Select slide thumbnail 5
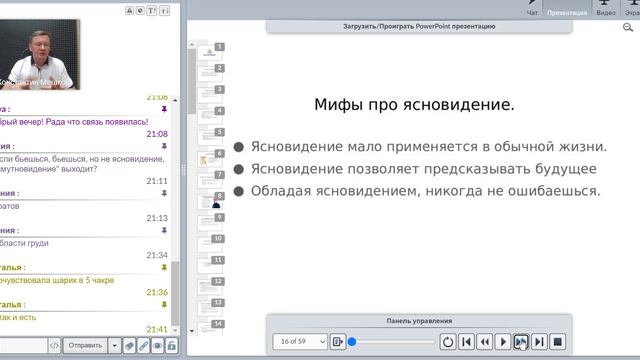This screenshot has width=640, height=360. click(211, 137)
